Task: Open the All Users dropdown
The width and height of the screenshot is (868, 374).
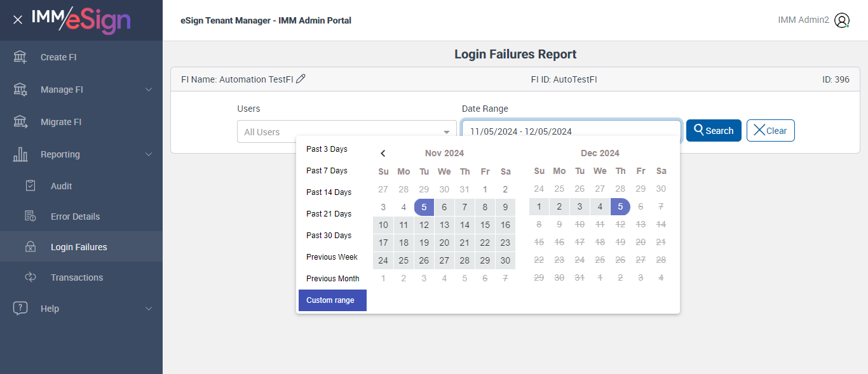Action: 346,131
